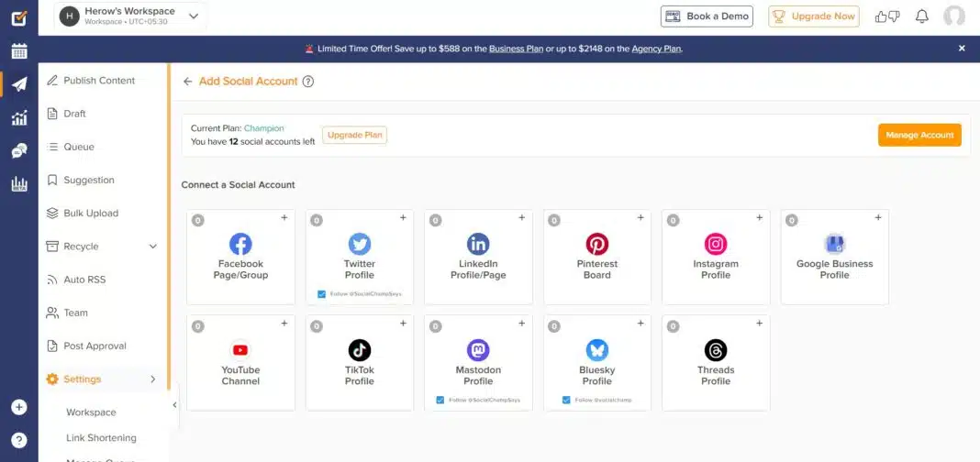Click the round plus icon in left rail
This screenshot has height=462, width=980.
19,407
